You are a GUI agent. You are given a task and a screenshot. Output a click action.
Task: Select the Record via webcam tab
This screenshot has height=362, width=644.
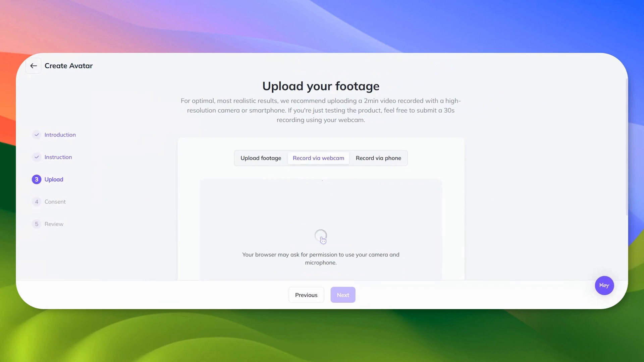[318, 158]
